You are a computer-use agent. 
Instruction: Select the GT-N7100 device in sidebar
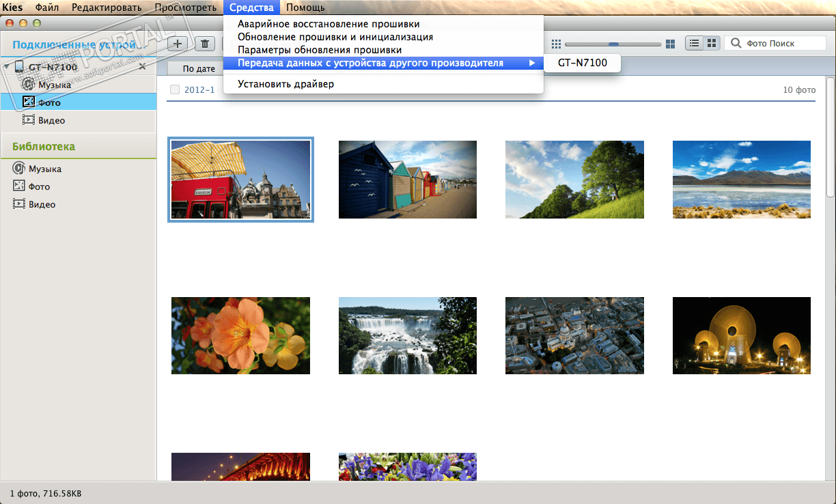(53, 68)
